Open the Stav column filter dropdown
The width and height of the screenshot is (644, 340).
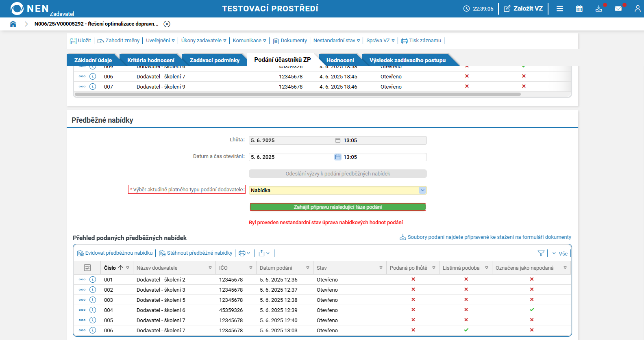click(x=381, y=268)
